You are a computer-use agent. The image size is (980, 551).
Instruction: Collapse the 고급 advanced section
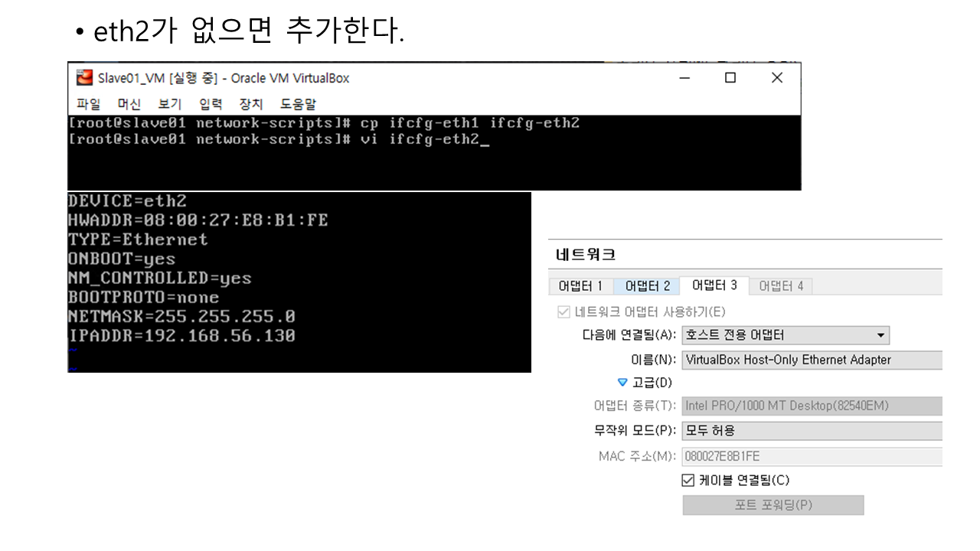pos(622,383)
